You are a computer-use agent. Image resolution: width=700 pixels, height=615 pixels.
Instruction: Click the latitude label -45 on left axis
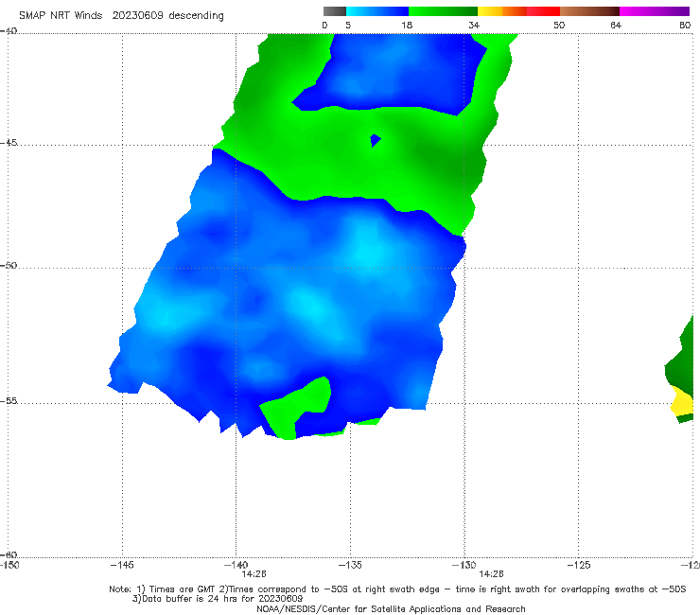(x=9, y=143)
